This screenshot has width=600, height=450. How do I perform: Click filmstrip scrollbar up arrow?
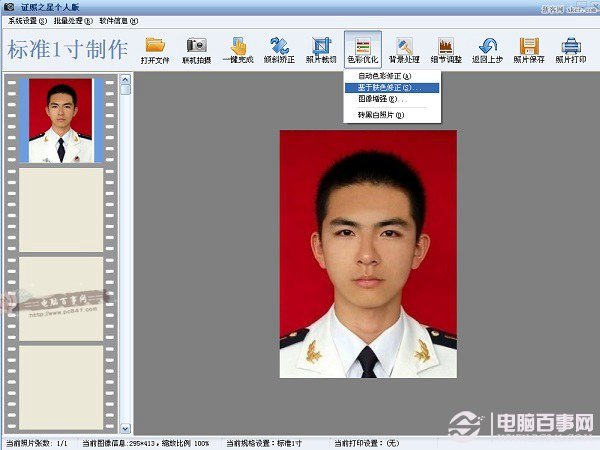pyautogui.click(x=126, y=80)
